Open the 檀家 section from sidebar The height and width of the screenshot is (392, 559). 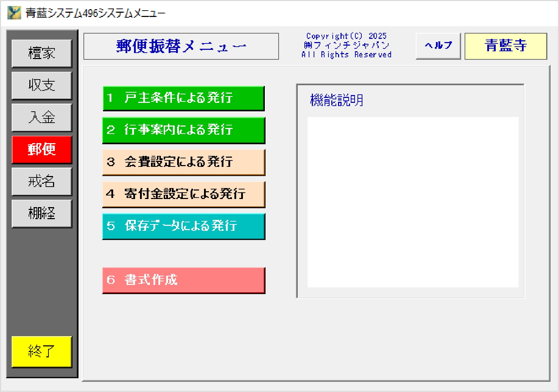pos(42,53)
